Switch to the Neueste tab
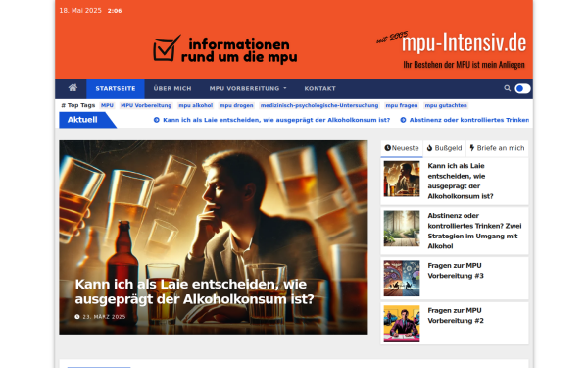The height and width of the screenshot is (368, 588). click(402, 148)
